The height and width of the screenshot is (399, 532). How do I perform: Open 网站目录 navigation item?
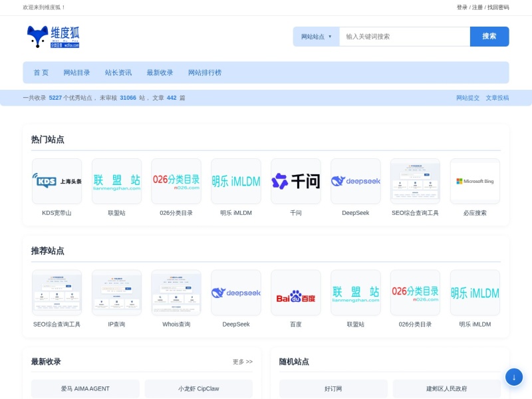tap(76, 72)
